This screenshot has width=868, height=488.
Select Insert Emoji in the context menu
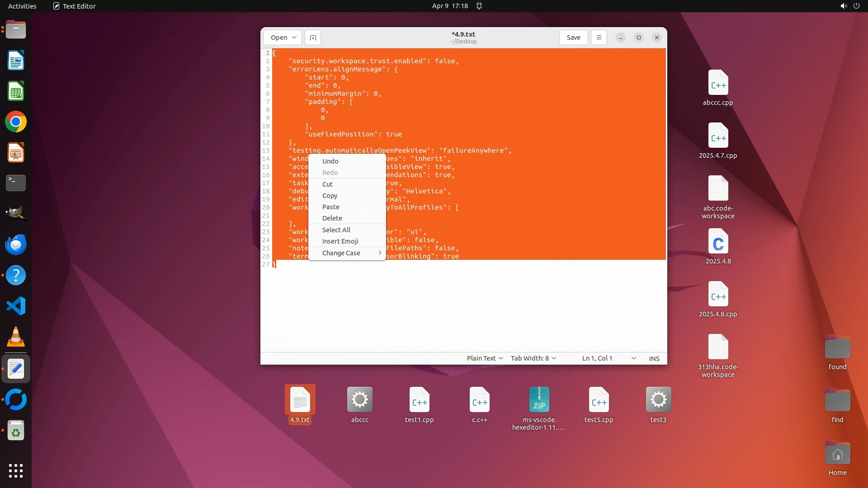[x=340, y=241]
